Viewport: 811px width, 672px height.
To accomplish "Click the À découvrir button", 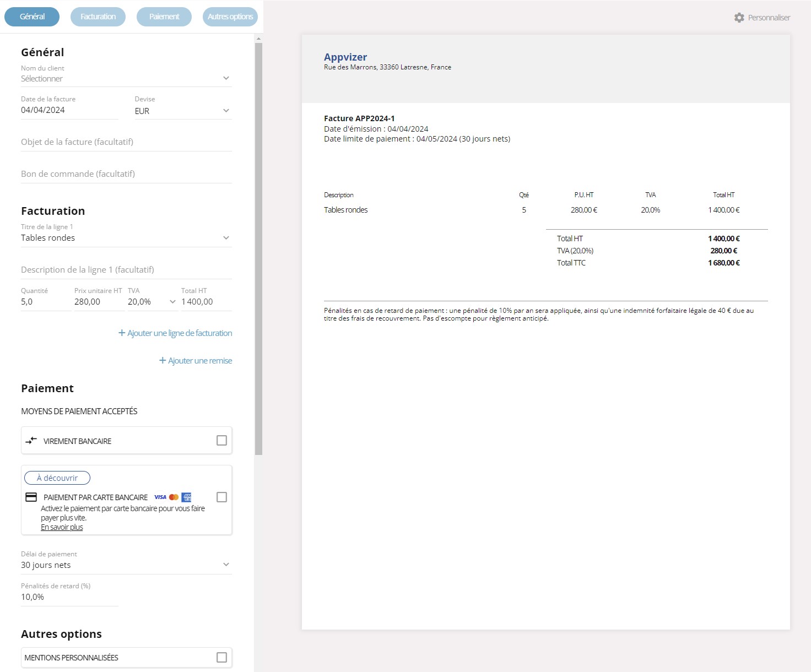I will [x=57, y=478].
